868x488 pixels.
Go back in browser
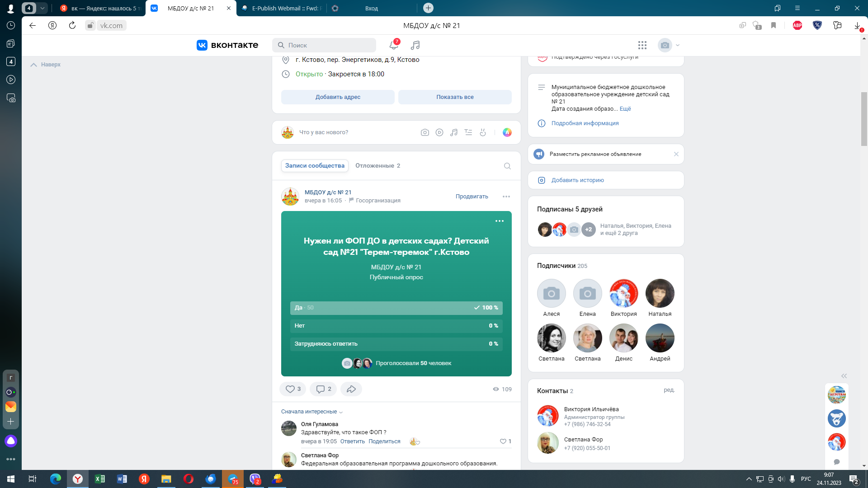point(33,25)
